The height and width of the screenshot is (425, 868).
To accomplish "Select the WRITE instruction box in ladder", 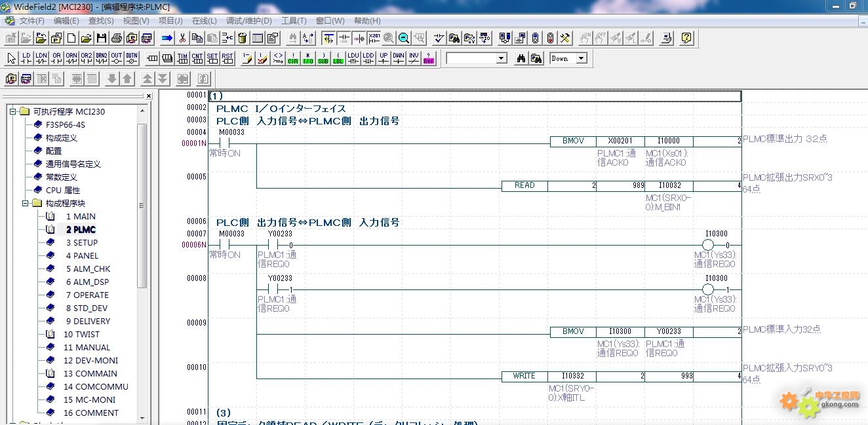I will pos(524,377).
